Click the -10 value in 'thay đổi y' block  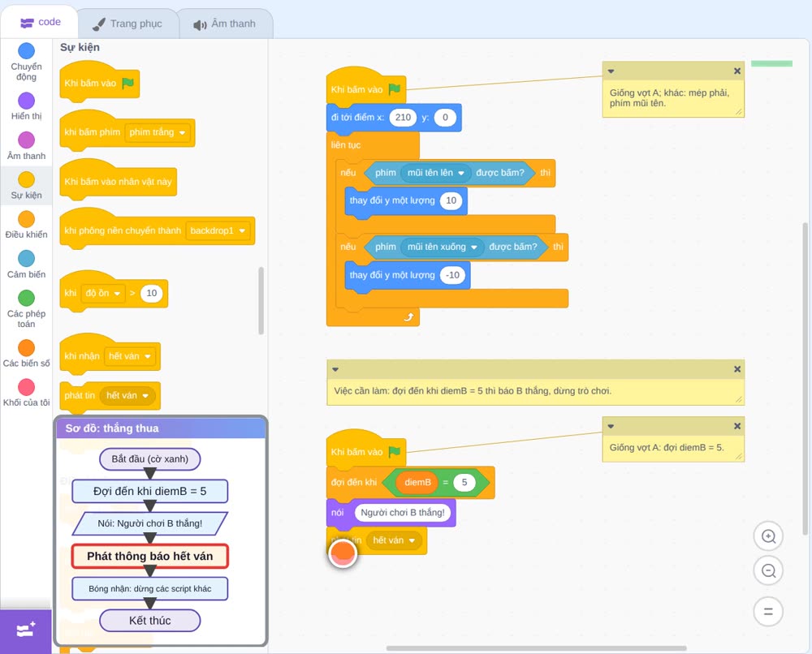(452, 275)
